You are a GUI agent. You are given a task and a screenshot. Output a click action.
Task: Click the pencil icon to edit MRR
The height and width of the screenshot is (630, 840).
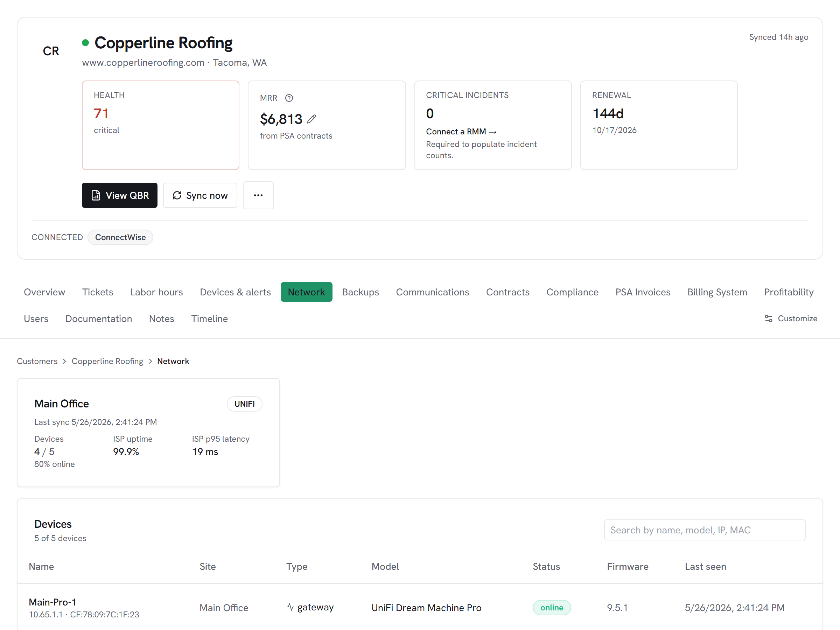tap(311, 119)
